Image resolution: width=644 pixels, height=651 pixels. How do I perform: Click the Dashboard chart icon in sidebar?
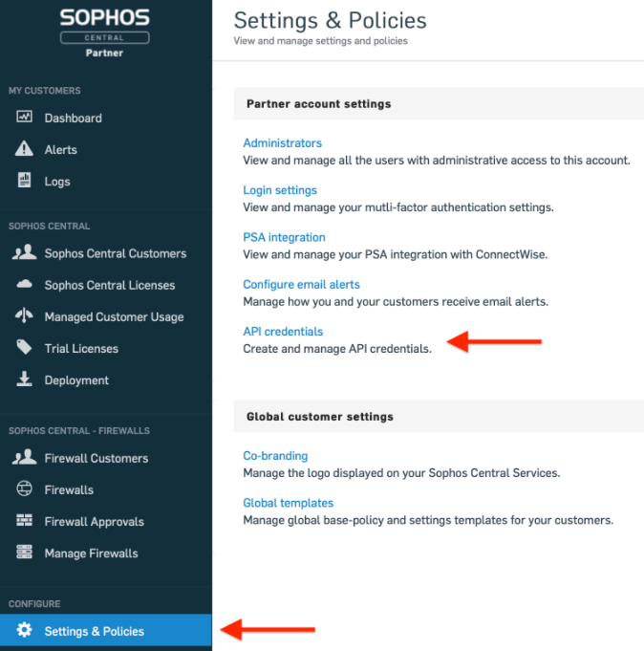pyautogui.click(x=25, y=118)
